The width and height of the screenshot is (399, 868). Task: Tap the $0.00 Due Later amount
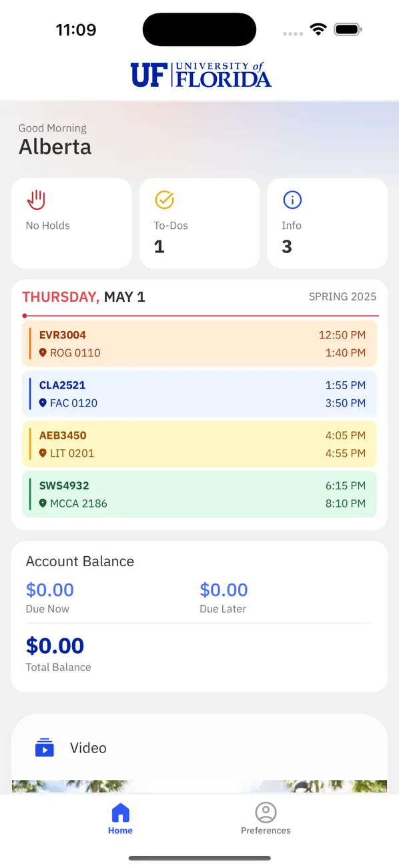pyautogui.click(x=224, y=590)
